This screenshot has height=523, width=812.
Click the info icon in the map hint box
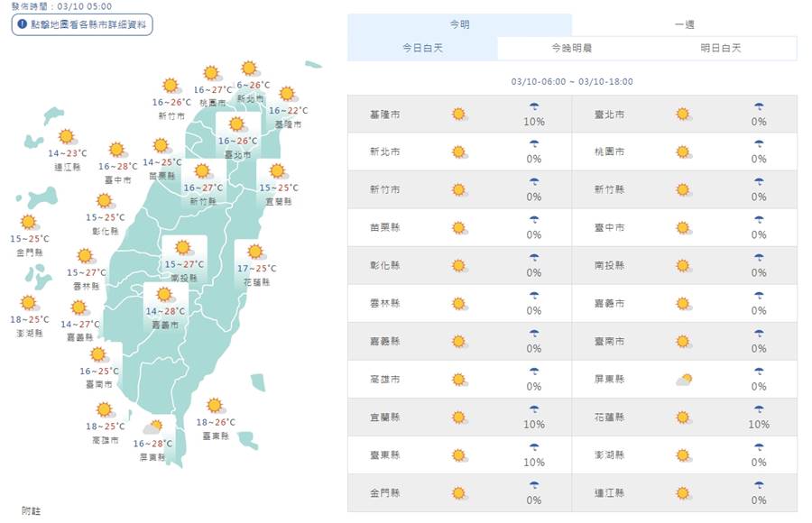[23, 24]
